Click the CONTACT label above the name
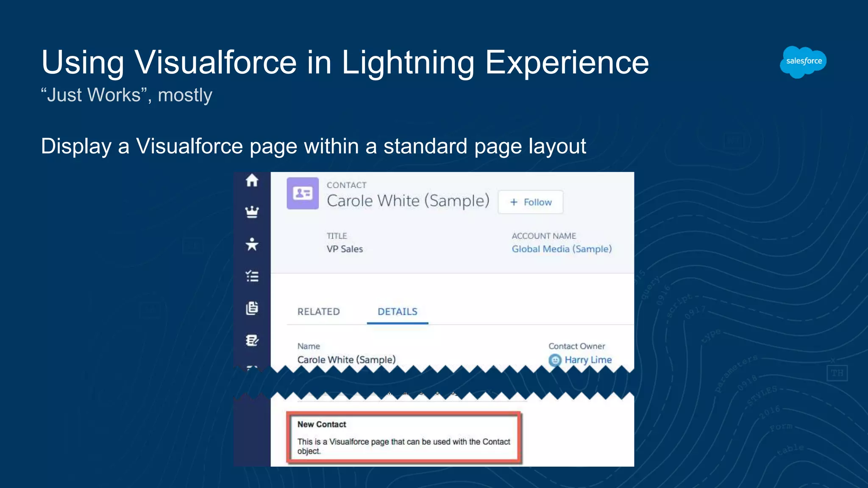This screenshot has height=488, width=868. coord(347,185)
